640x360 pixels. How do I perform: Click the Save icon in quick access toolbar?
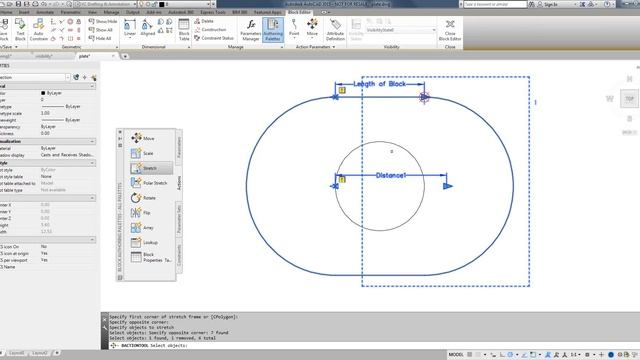coord(18,4)
